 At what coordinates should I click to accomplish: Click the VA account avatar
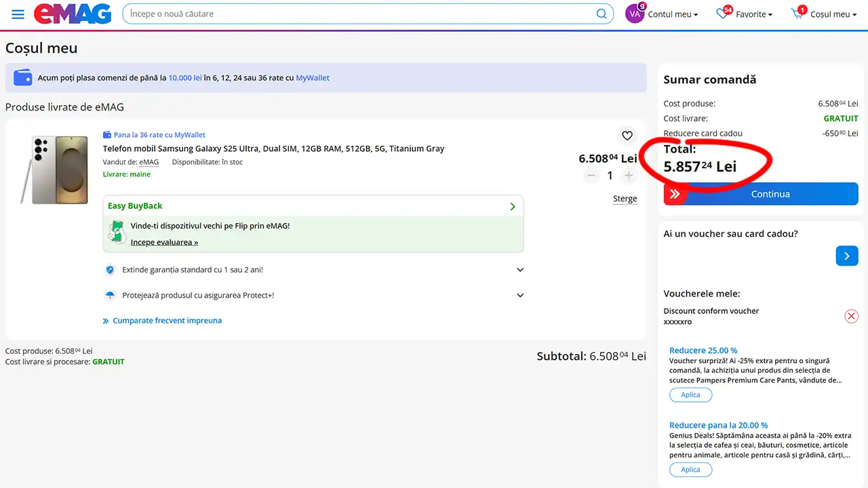(635, 14)
